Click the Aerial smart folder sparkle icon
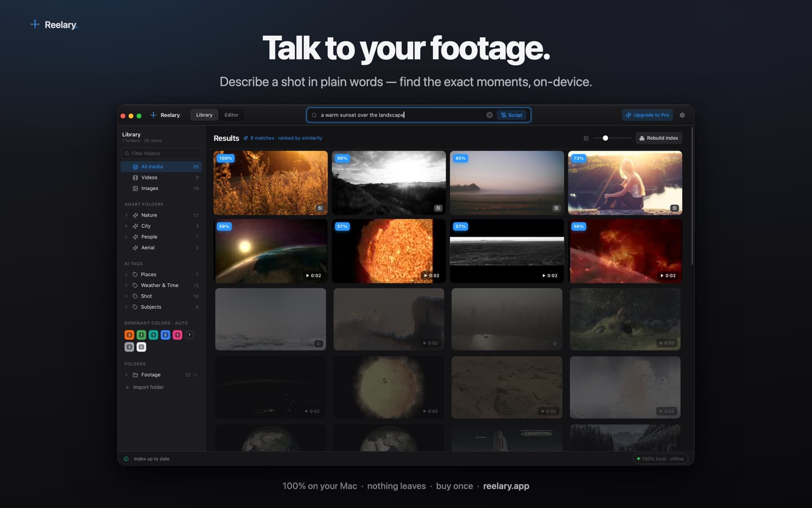The height and width of the screenshot is (508, 812). coord(135,248)
